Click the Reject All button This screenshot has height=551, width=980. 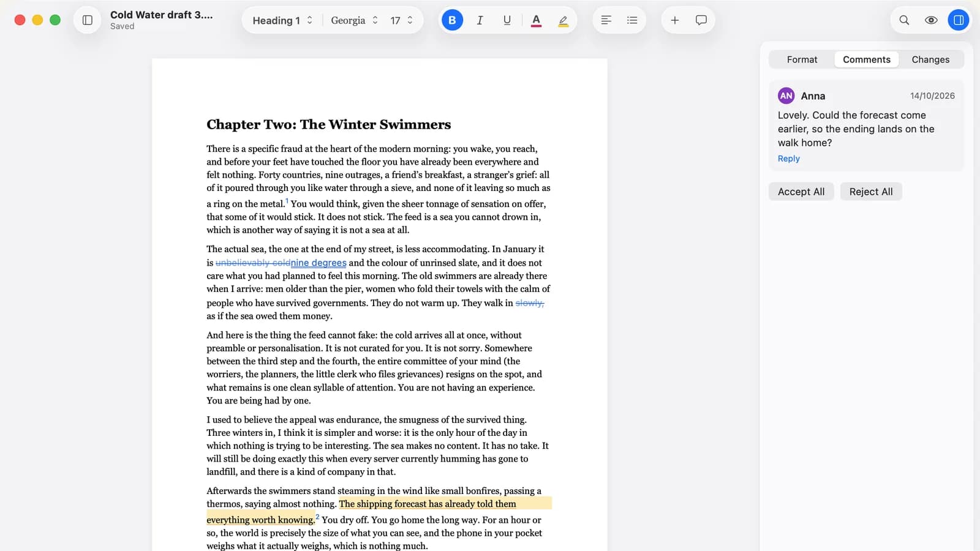871,192
